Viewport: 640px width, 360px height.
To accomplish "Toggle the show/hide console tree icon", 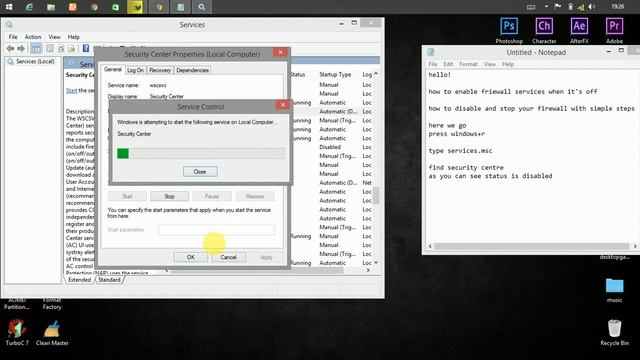I will click(36, 49).
